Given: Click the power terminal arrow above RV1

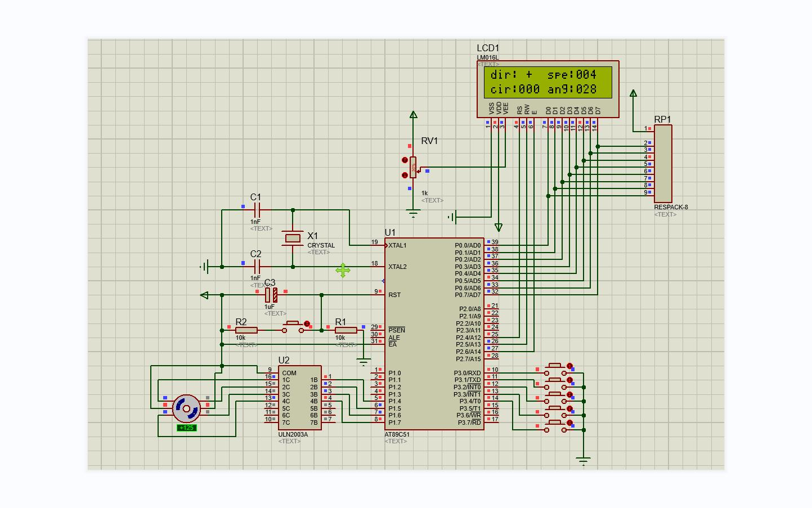Looking at the screenshot, I should [x=413, y=115].
